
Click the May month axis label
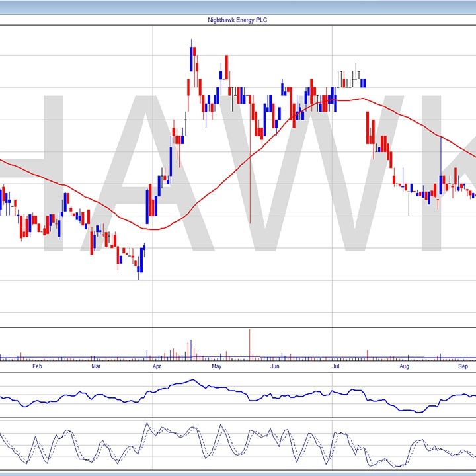[216, 366]
